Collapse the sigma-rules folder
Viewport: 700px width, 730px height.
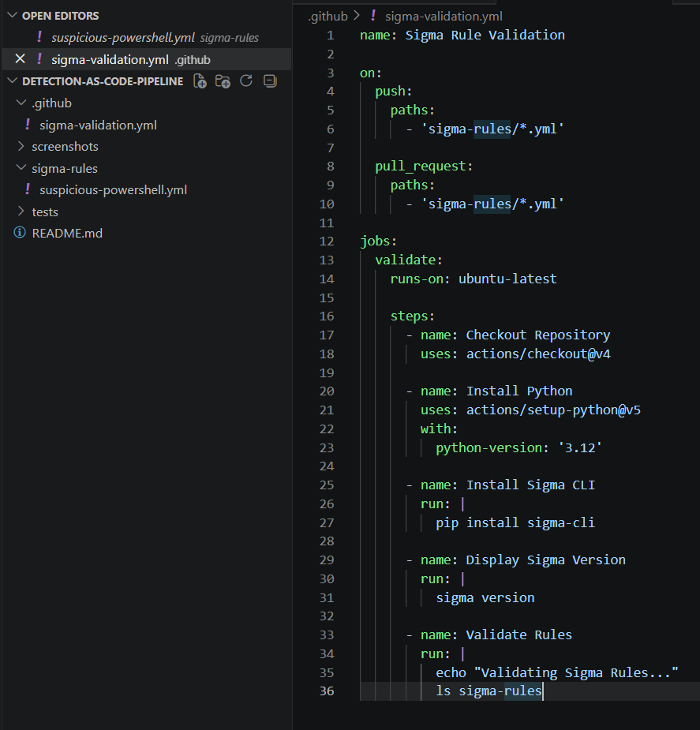coord(21,167)
